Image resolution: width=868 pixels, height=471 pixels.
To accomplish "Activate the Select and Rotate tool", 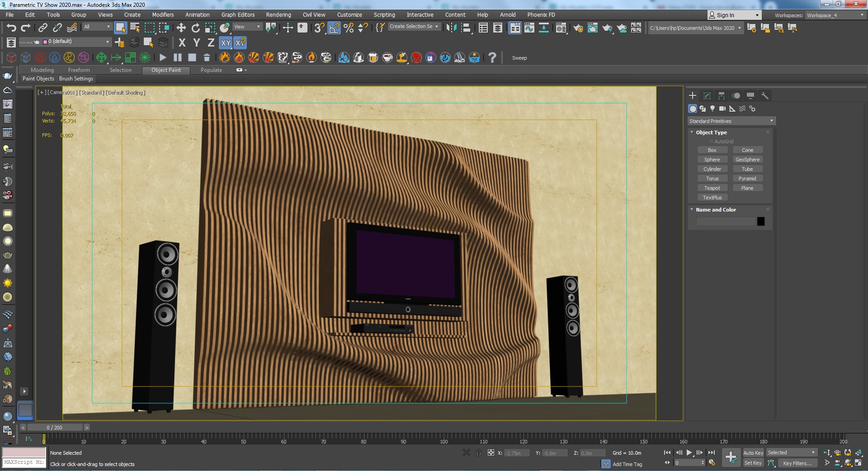I will [x=195, y=28].
